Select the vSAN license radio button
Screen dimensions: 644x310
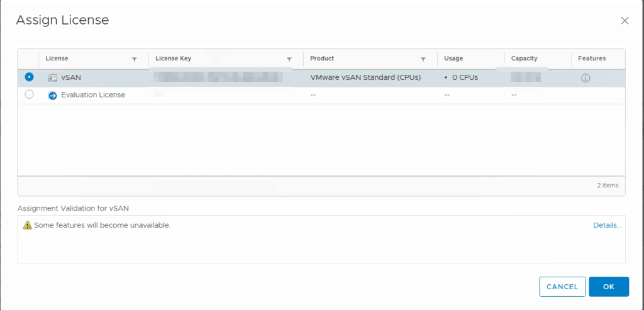coord(29,77)
